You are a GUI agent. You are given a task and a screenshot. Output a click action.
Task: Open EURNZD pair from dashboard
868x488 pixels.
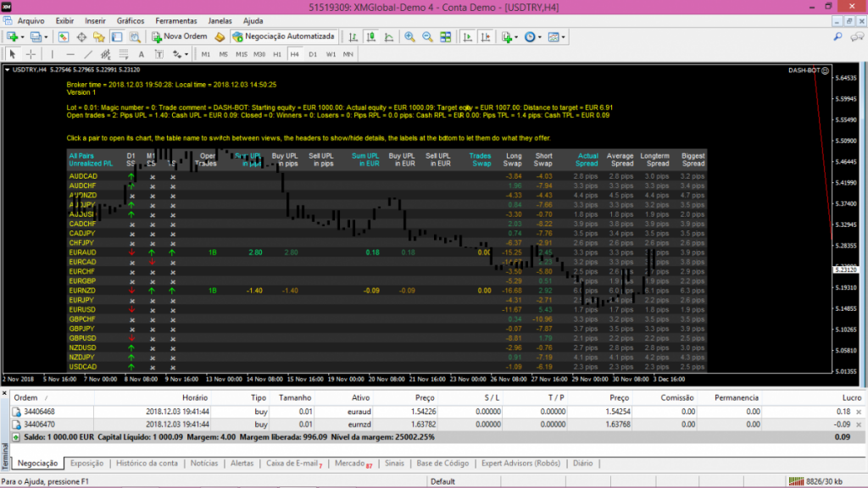coord(82,291)
